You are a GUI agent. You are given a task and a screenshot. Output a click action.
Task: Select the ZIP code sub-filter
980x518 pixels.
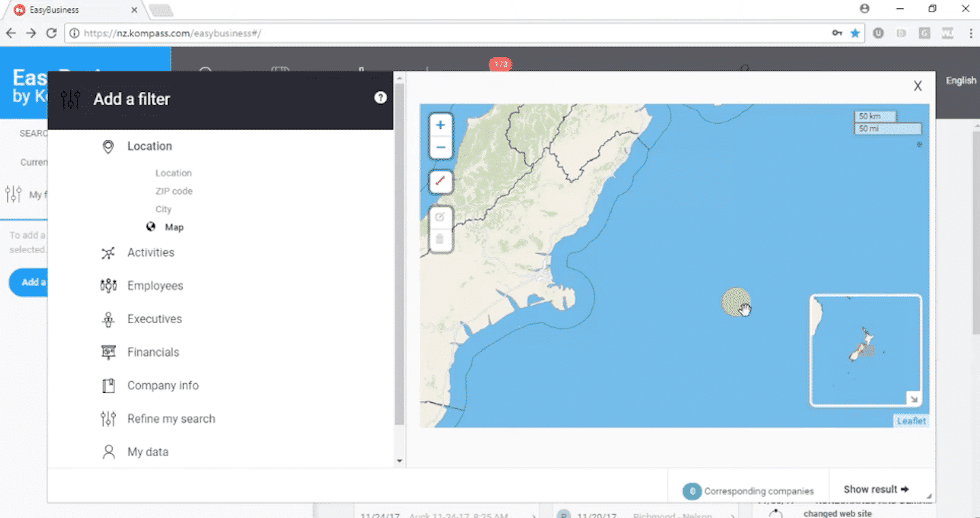tap(174, 191)
